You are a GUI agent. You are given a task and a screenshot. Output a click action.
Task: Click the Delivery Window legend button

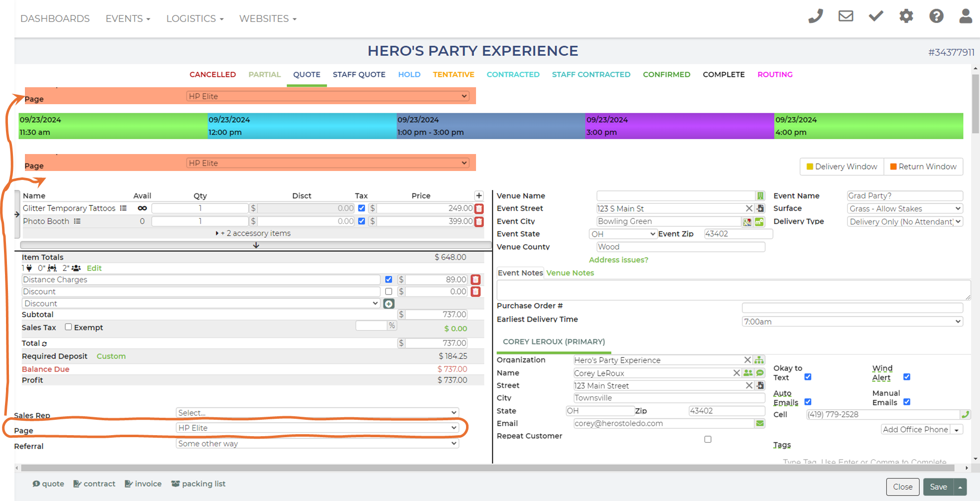(x=842, y=167)
